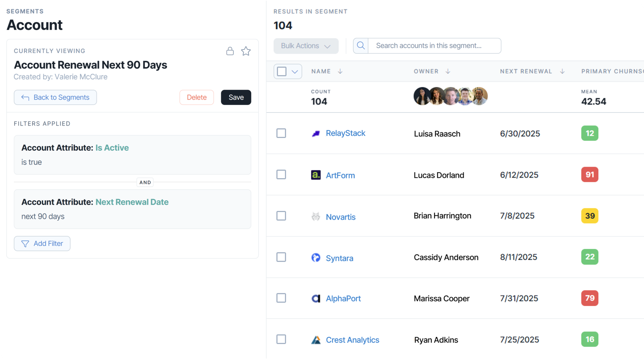Image resolution: width=644 pixels, height=362 pixels.
Task: Open the Bulk Actions dropdown
Action: (306, 46)
